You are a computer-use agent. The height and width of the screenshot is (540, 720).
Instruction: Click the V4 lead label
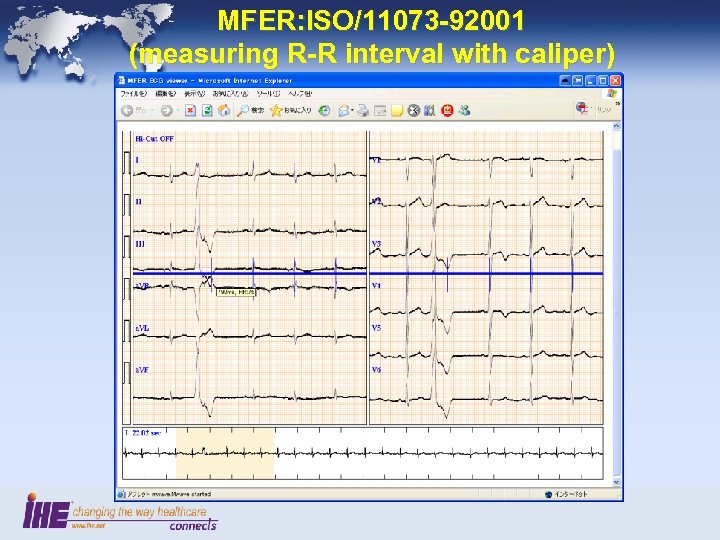[377, 286]
